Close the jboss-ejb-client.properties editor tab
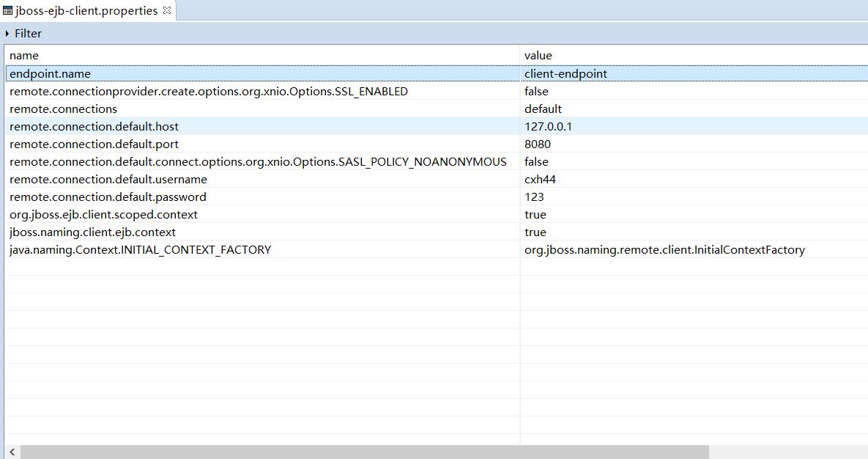Viewport: 868px width, 459px height. click(166, 10)
